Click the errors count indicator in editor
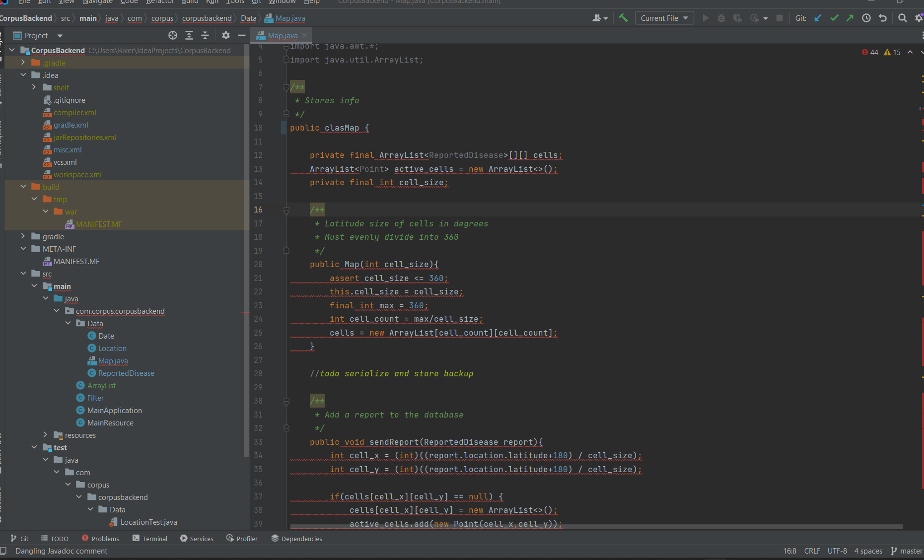 [x=870, y=53]
